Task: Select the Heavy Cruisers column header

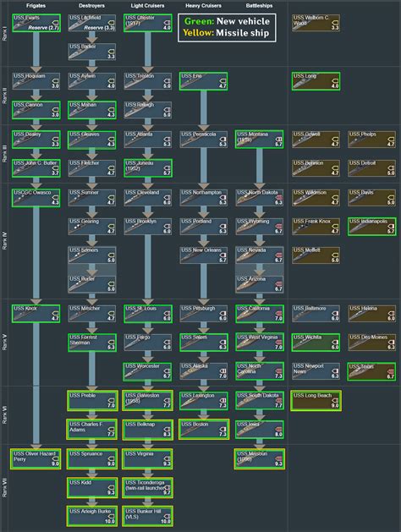Action: click(x=203, y=5)
